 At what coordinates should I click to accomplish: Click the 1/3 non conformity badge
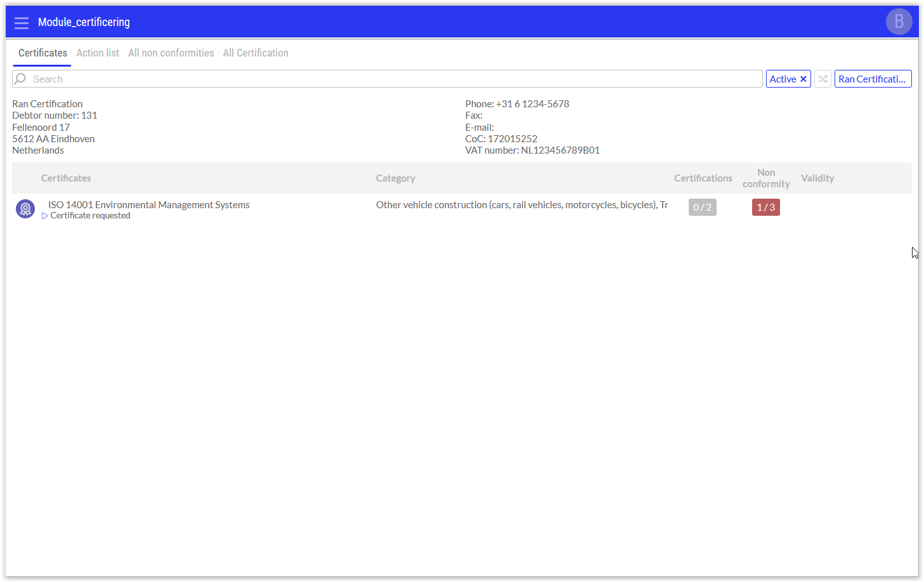[765, 208]
